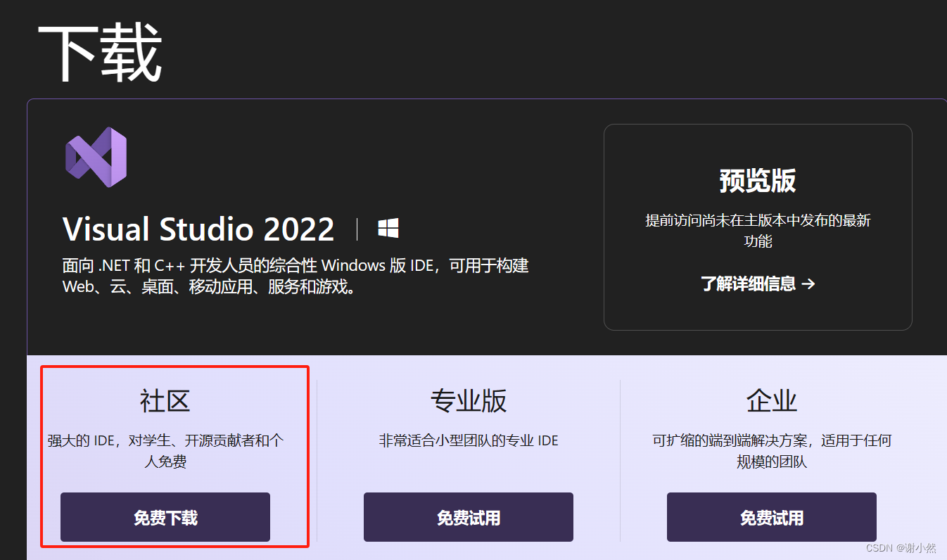Screen dimensions: 947x560
Task: Click the 专业版 edition heading
Action: [469, 401]
